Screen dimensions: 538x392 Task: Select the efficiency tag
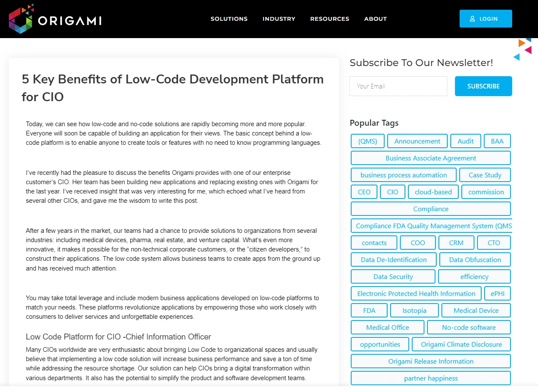click(474, 276)
